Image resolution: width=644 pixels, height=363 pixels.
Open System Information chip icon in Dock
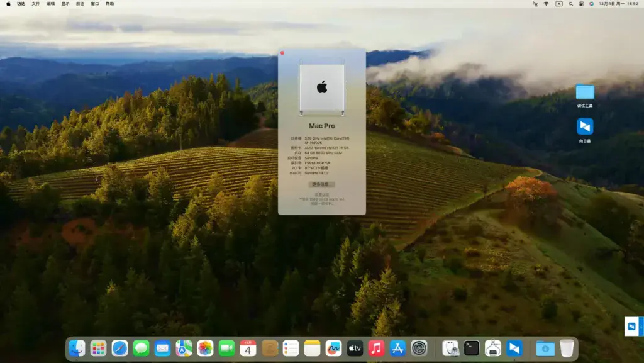tap(493, 349)
